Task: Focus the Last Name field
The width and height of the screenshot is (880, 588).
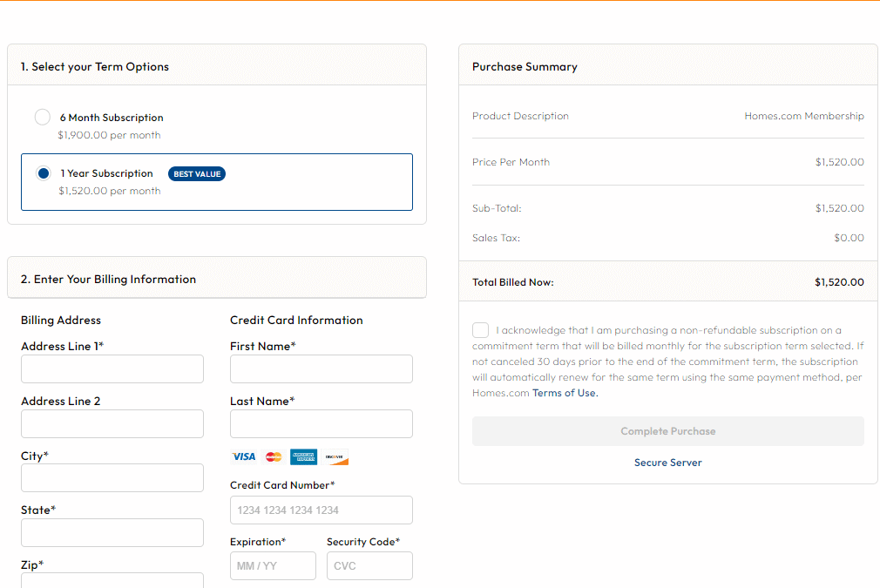Action: [x=322, y=423]
